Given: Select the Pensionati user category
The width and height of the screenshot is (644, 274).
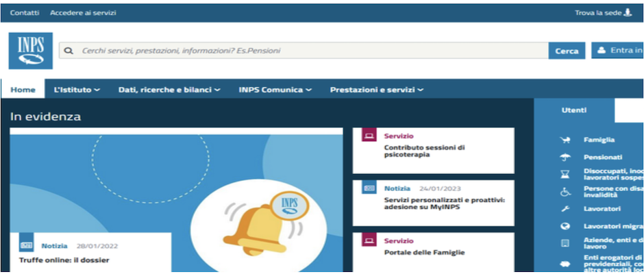Looking at the screenshot, I should [x=603, y=157].
